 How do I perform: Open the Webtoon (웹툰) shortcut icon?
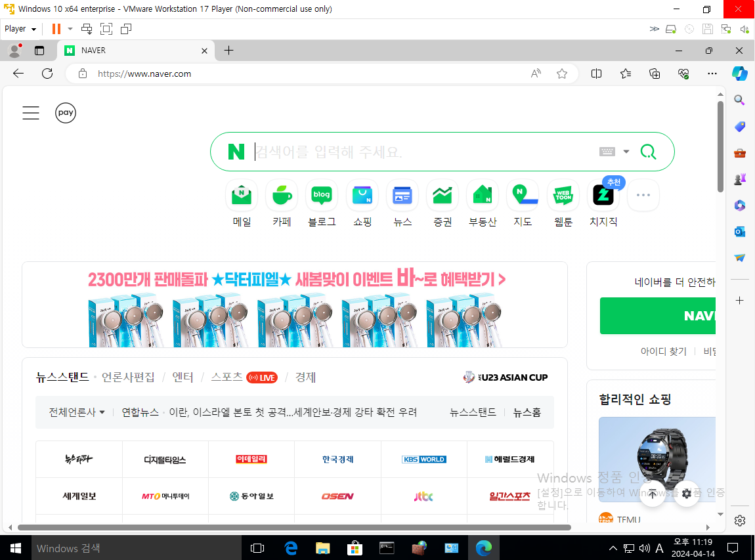563,196
